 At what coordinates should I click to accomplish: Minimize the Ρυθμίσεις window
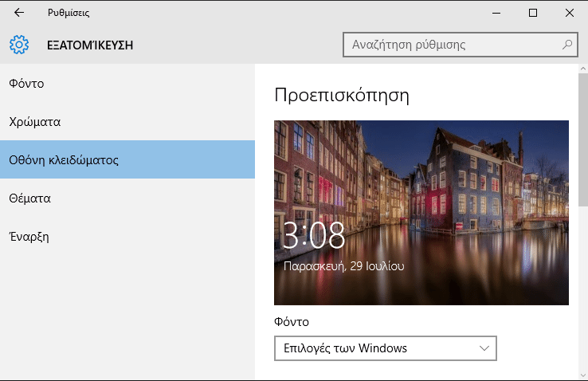[x=496, y=13]
